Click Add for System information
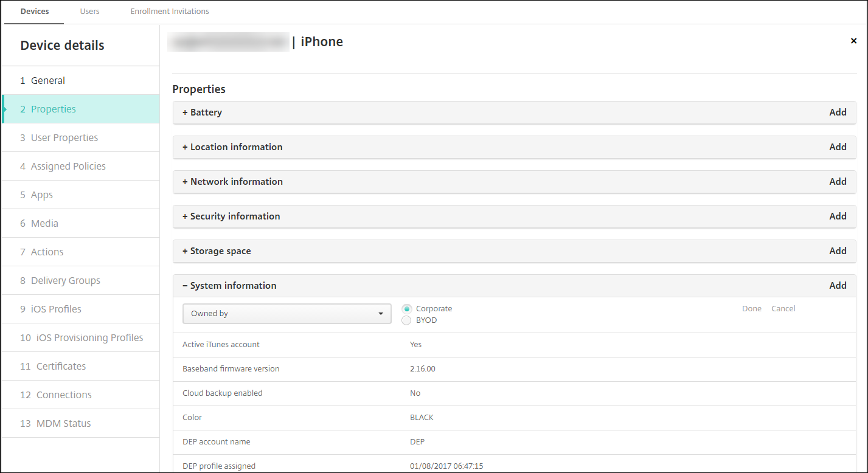Viewport: 868px width, 473px height. coord(838,286)
